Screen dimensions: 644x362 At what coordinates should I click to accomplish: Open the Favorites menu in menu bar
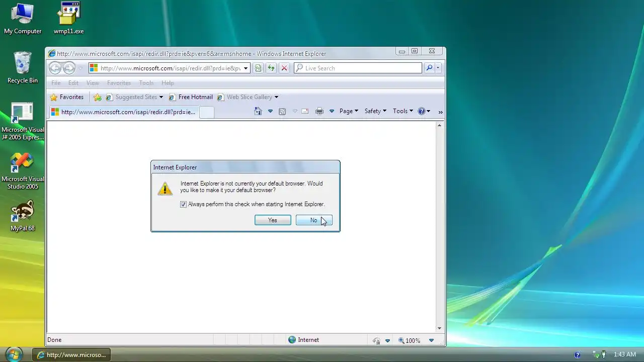(x=119, y=83)
